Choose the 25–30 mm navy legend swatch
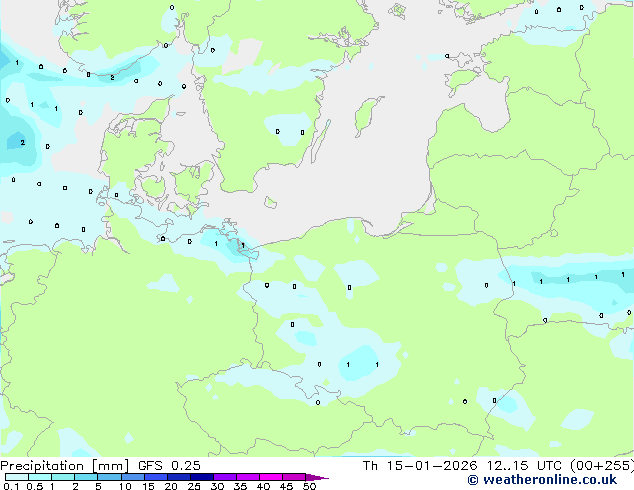 201,477
